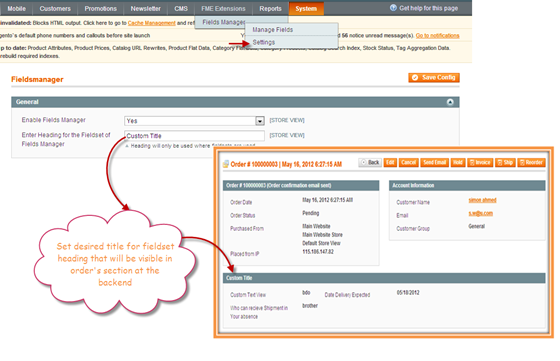Click the Edit order button
The height and width of the screenshot is (361, 560).
coord(390,162)
